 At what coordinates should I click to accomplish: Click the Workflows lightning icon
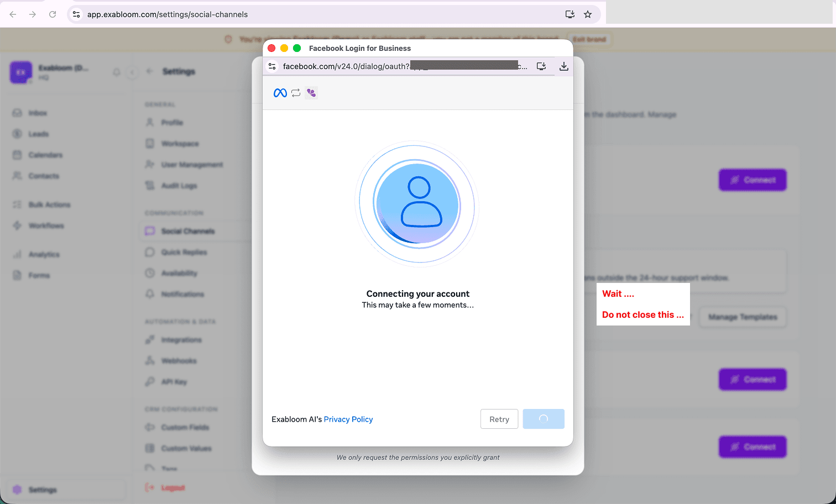click(17, 225)
